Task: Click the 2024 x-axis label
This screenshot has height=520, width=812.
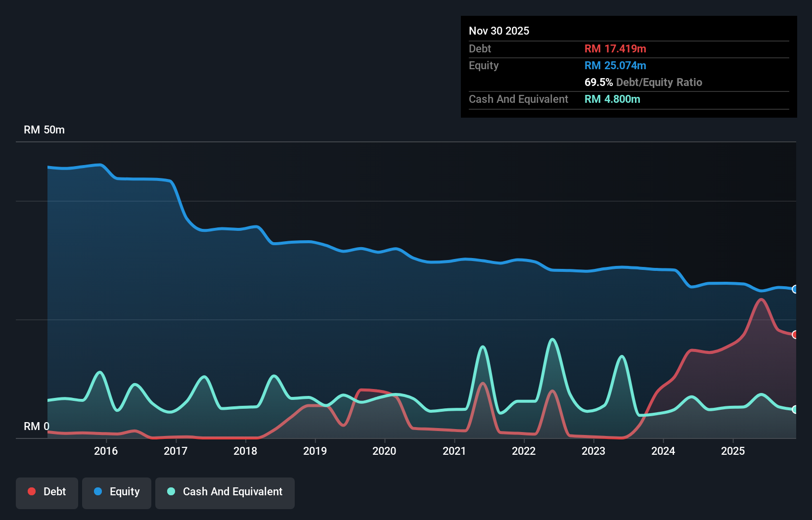Action: pyautogui.click(x=663, y=451)
